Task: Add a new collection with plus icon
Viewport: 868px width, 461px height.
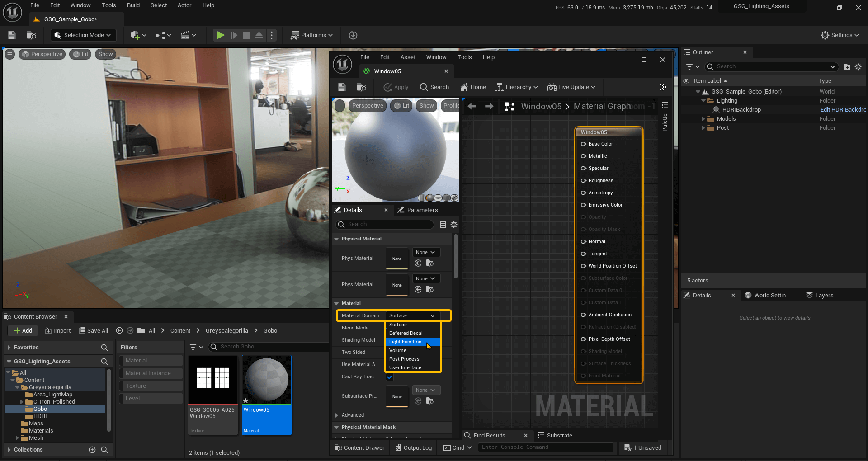Action: tap(92, 450)
